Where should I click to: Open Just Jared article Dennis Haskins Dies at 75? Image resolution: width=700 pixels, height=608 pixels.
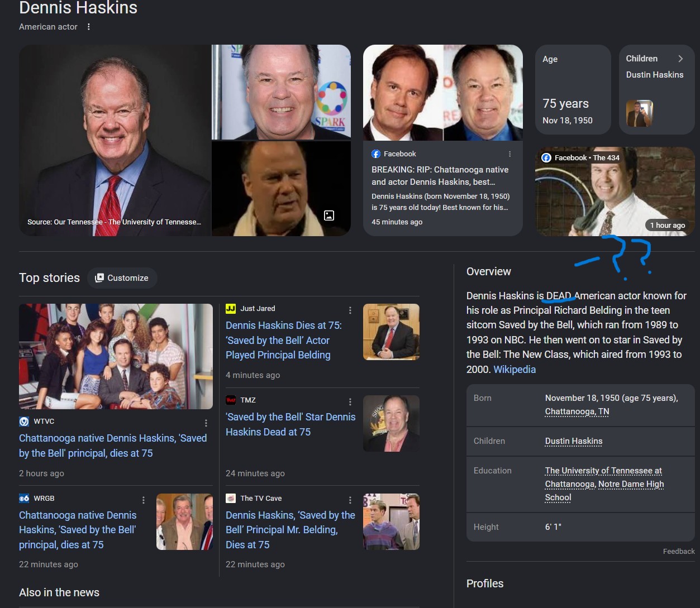tap(284, 340)
